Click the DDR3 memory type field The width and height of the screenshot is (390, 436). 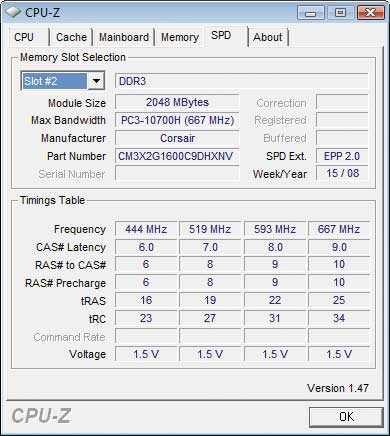click(242, 81)
